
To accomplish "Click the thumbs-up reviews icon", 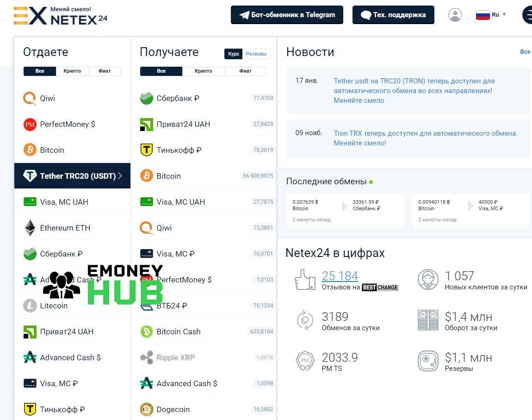I will [x=305, y=280].
